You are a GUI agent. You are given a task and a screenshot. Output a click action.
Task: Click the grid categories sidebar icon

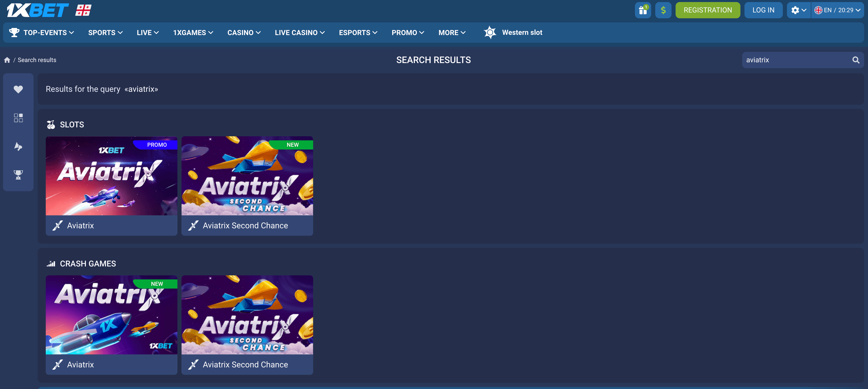tap(18, 118)
